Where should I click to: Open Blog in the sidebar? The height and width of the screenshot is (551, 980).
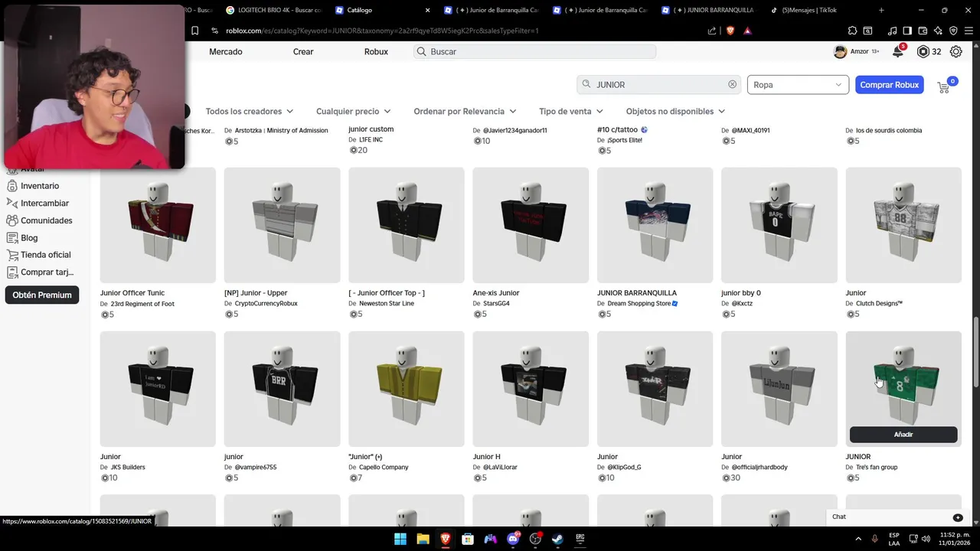point(22,238)
